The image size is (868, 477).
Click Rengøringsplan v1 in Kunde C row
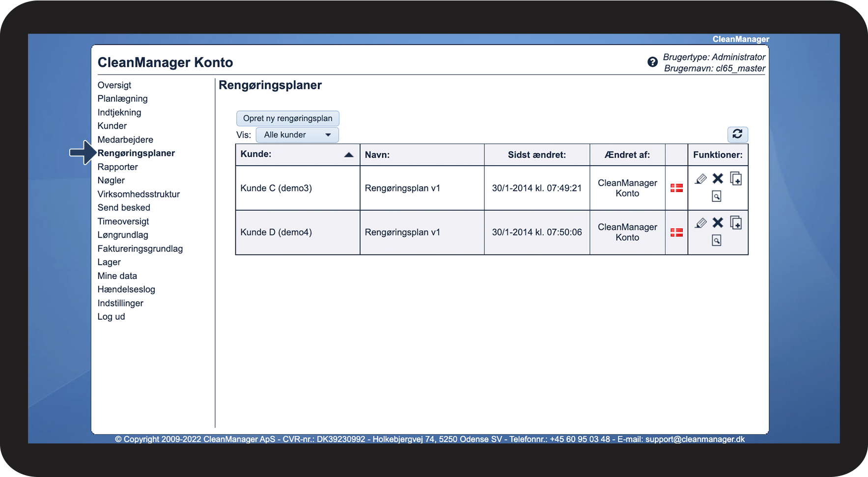[402, 188]
